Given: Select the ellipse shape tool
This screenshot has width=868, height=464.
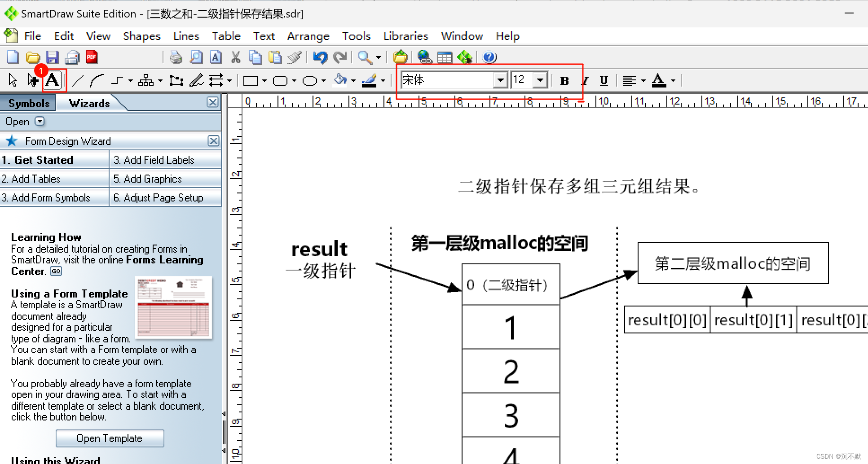Looking at the screenshot, I should (310, 81).
